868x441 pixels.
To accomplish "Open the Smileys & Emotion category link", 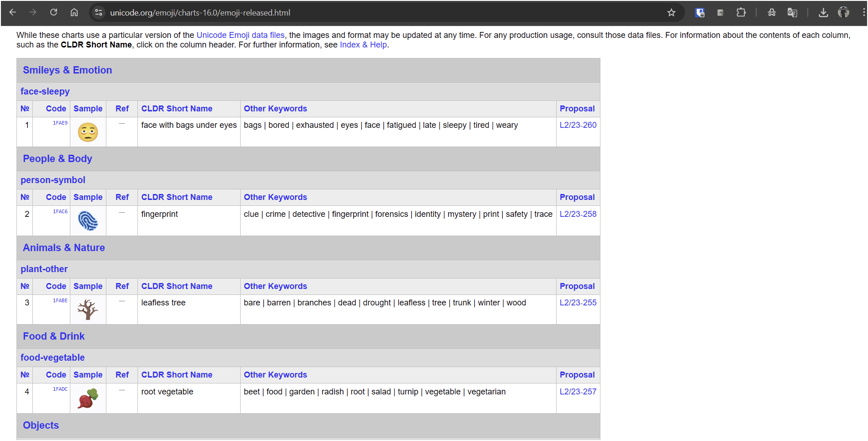I will click(68, 70).
